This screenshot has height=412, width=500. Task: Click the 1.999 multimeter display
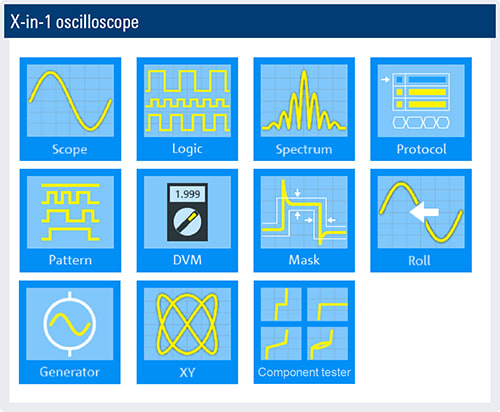pyautogui.click(x=188, y=194)
